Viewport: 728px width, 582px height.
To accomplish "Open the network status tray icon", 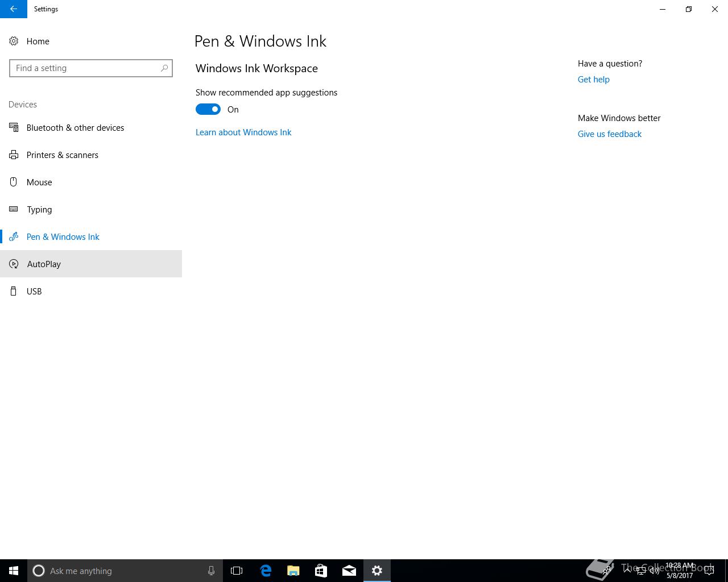I will (x=641, y=571).
